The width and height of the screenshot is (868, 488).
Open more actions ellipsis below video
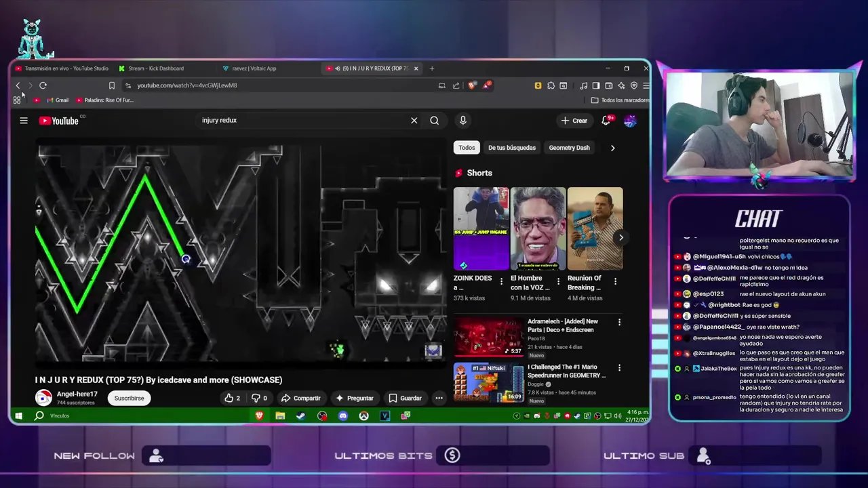[439, 398]
